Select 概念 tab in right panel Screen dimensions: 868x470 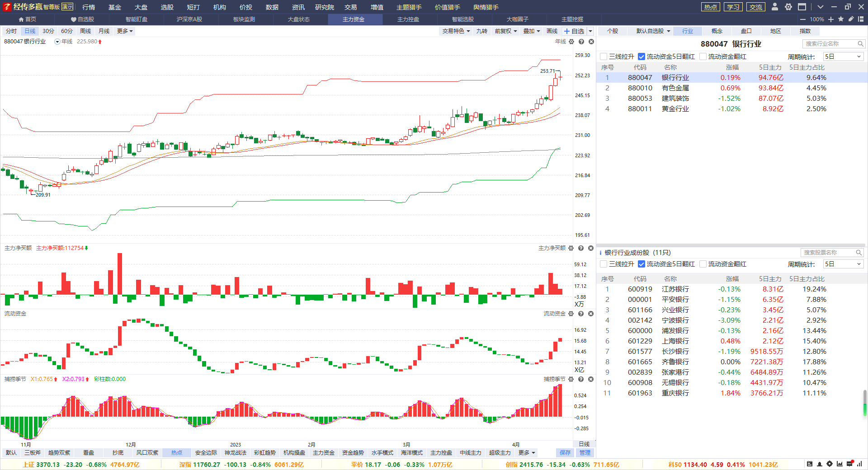click(717, 31)
